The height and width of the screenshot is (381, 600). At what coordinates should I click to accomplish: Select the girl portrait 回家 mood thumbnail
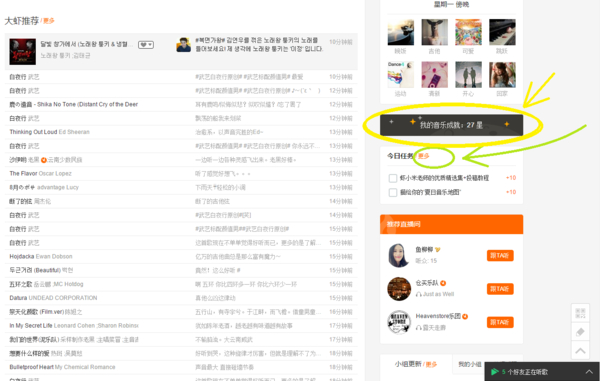tap(502, 75)
